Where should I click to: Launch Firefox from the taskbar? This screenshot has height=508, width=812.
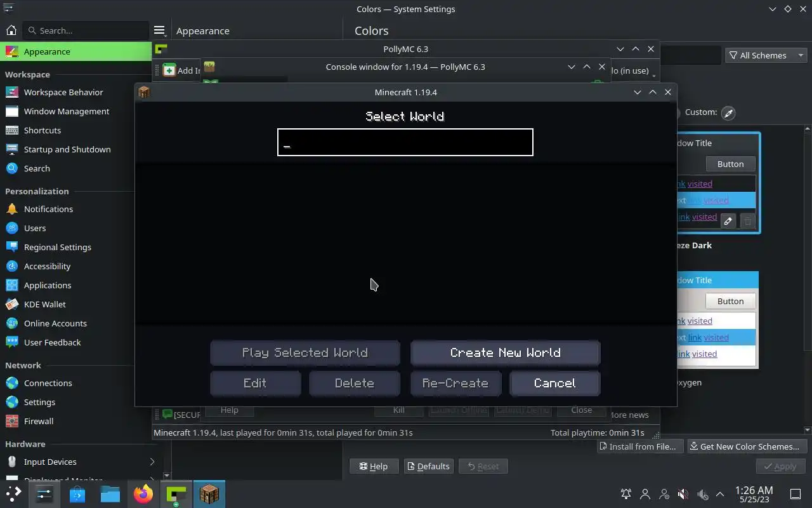pyautogui.click(x=143, y=494)
